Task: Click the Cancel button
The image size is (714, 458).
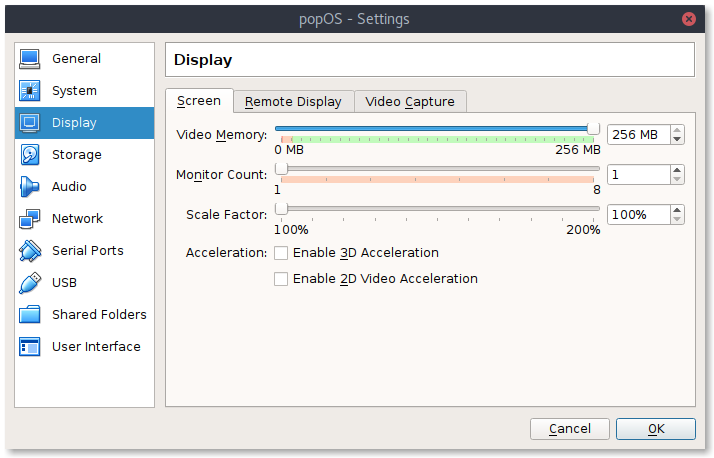Action: (x=570, y=429)
